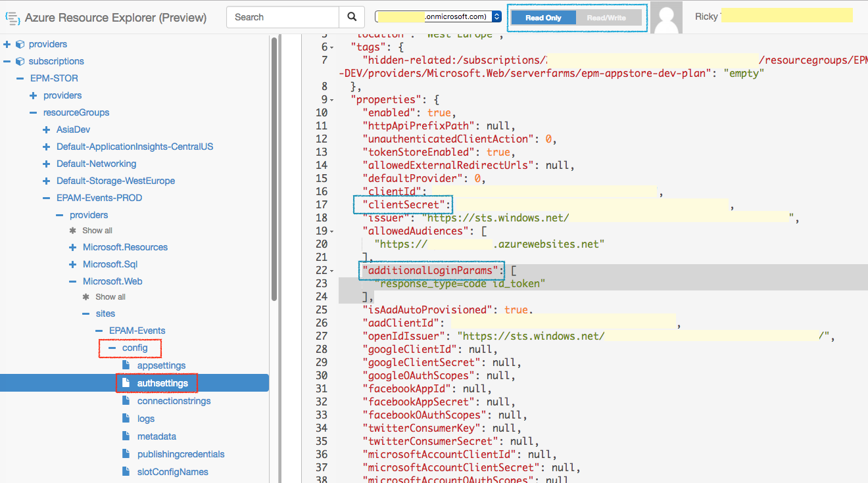The image size is (868, 483).
Task: Click the cube icon beside subscriptions
Action: tap(20, 61)
